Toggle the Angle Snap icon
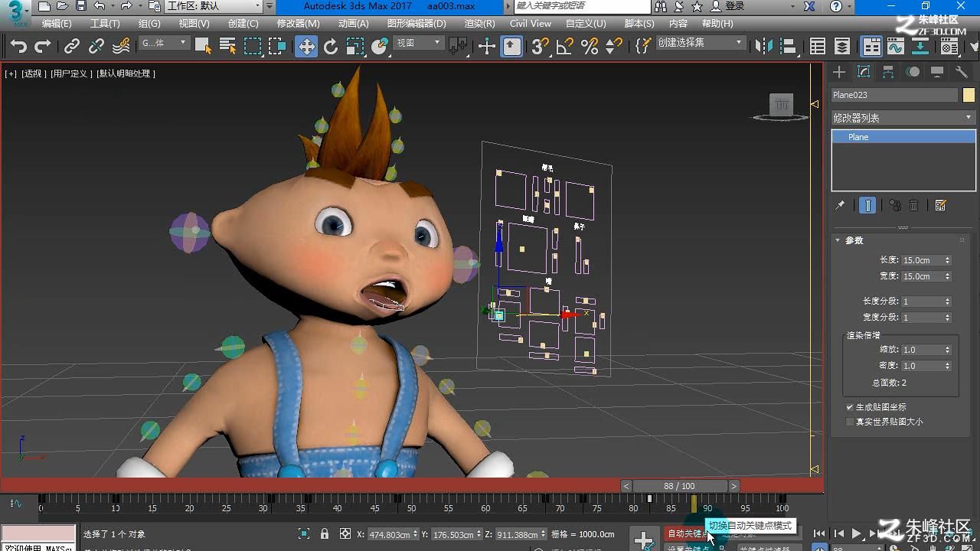 (x=565, y=47)
